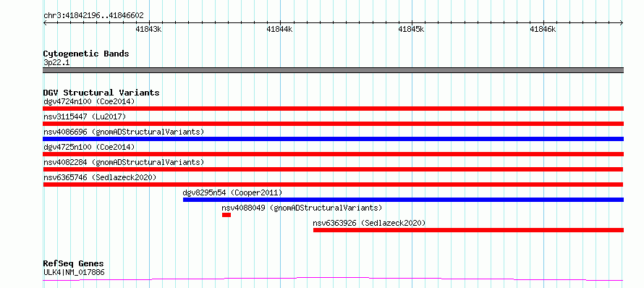Click the Cytogenetic Bands track heading
Viewport: 644px width, 288px height.
click(x=86, y=54)
